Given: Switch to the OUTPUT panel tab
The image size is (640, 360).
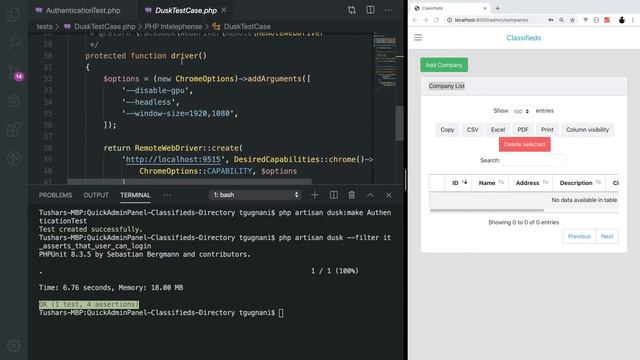Looking at the screenshot, I should (96, 195).
